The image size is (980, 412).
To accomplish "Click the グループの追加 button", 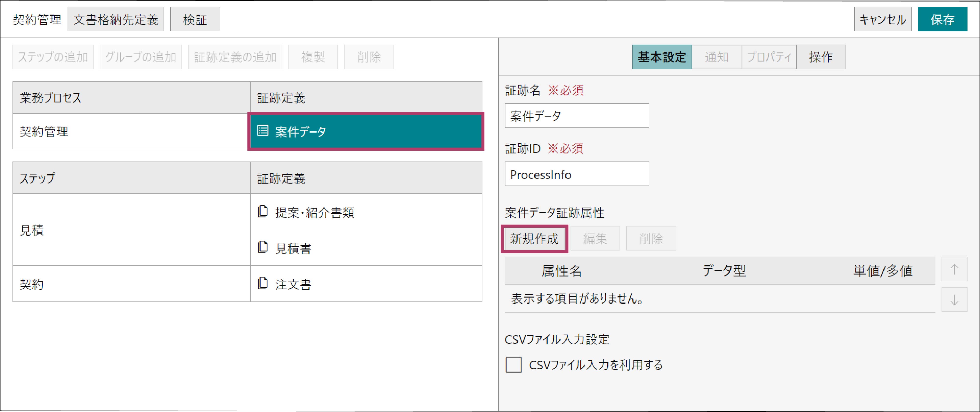I will [141, 57].
